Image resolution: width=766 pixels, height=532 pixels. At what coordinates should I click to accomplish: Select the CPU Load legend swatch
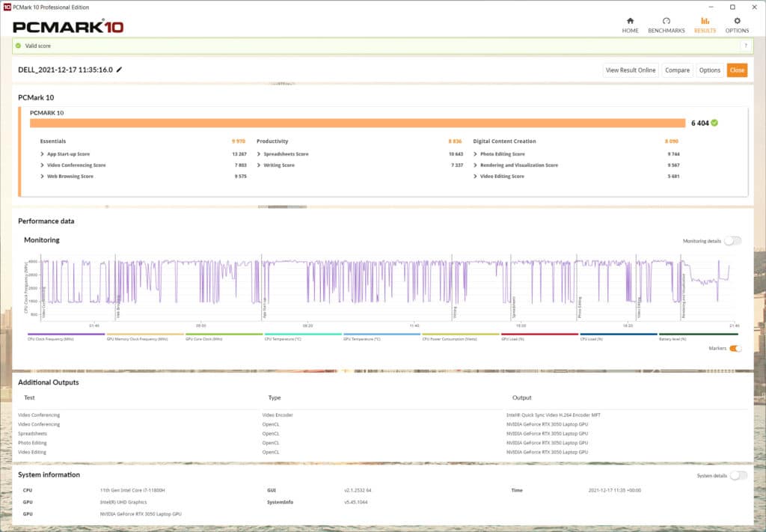pos(619,334)
